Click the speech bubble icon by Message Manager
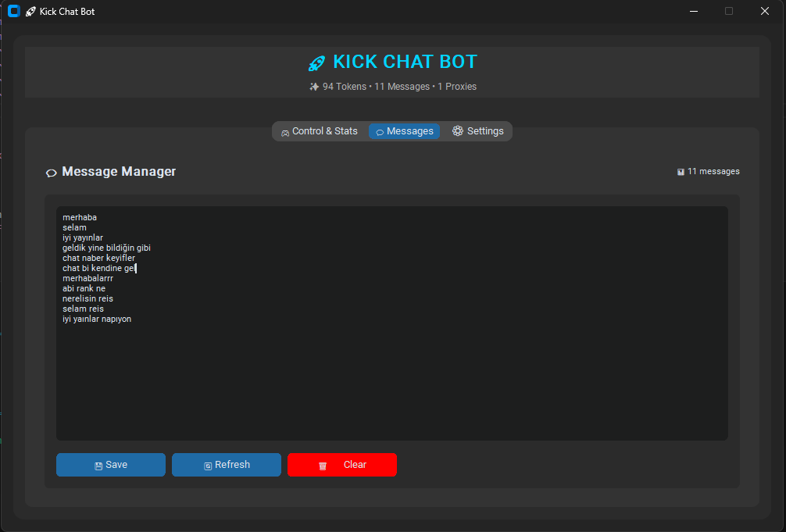The height and width of the screenshot is (532, 786). tap(52, 173)
